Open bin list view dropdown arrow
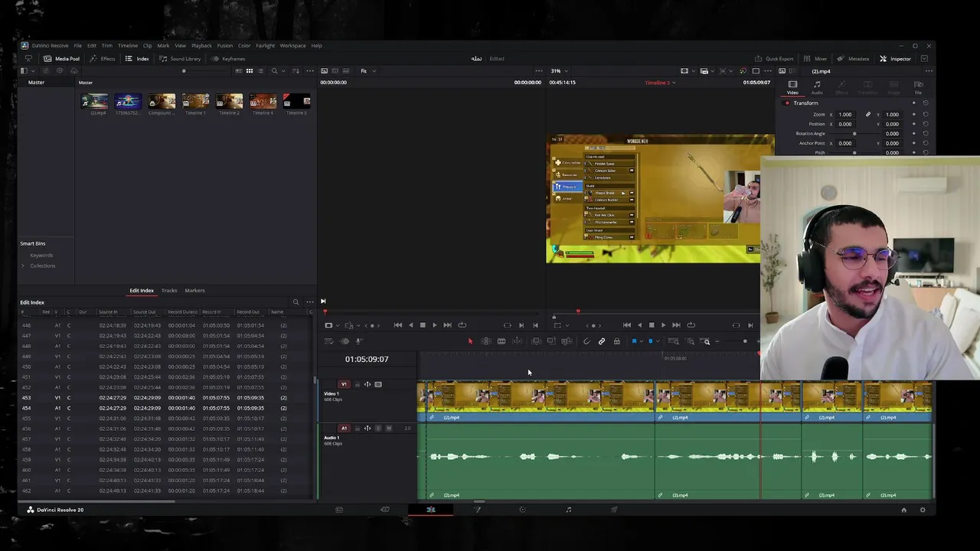Image resolution: width=980 pixels, height=551 pixels. (33, 71)
